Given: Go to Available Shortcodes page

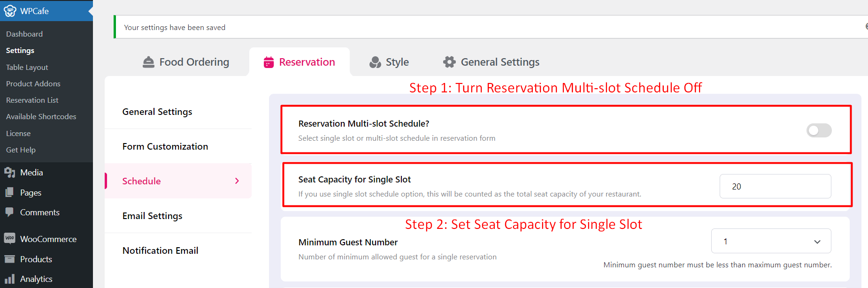Looking at the screenshot, I should click(41, 116).
